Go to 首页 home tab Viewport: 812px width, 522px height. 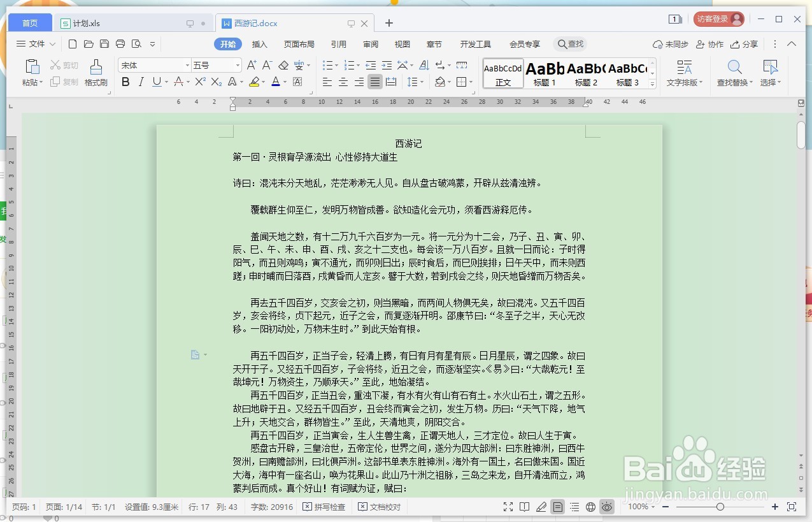coord(30,24)
